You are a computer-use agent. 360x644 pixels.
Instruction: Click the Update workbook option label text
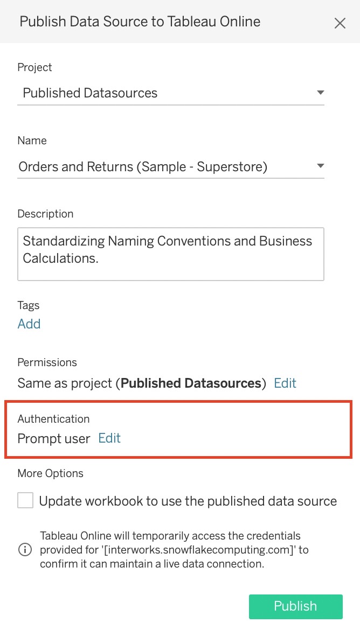pyautogui.click(x=188, y=501)
